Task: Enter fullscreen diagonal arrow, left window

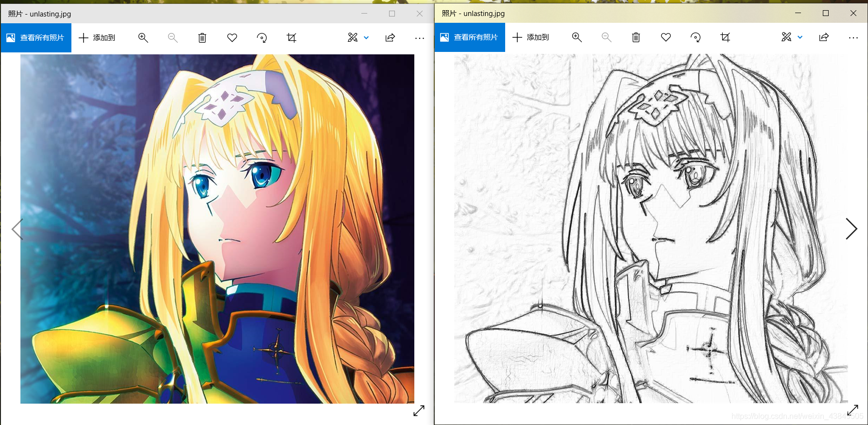Action: pos(419,410)
